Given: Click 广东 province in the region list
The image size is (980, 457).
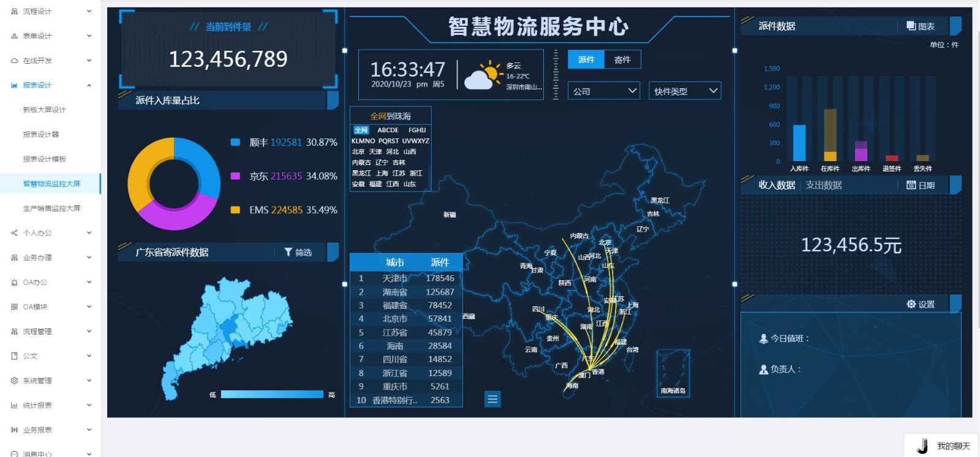Looking at the screenshot, I should tap(587, 359).
